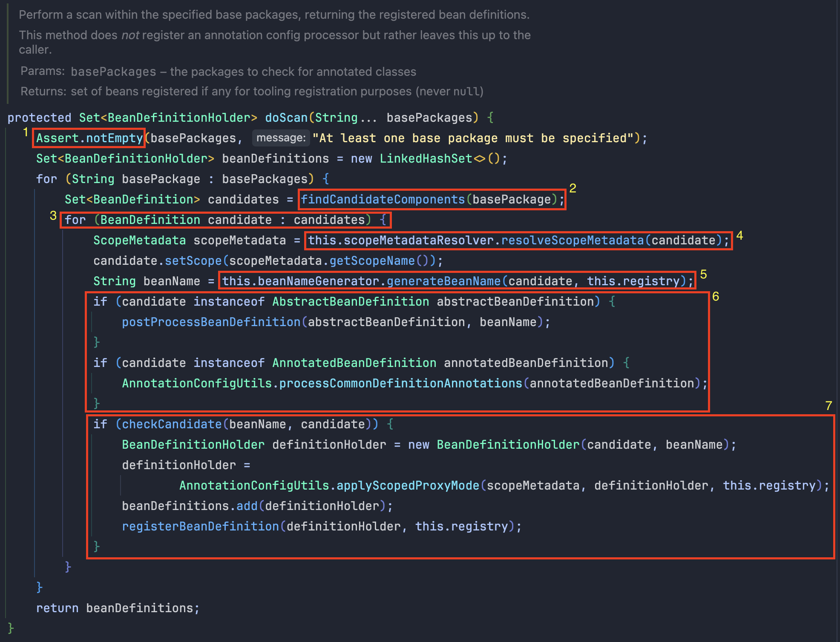This screenshot has width=840, height=642.
Task: Click the postProcessBeanDefinition call
Action: tap(211, 322)
